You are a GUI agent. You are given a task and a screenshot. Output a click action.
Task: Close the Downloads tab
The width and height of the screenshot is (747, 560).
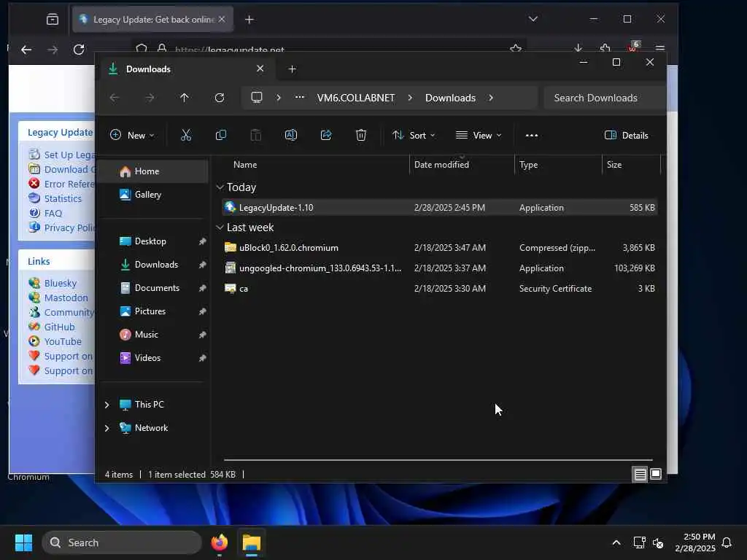(260, 69)
